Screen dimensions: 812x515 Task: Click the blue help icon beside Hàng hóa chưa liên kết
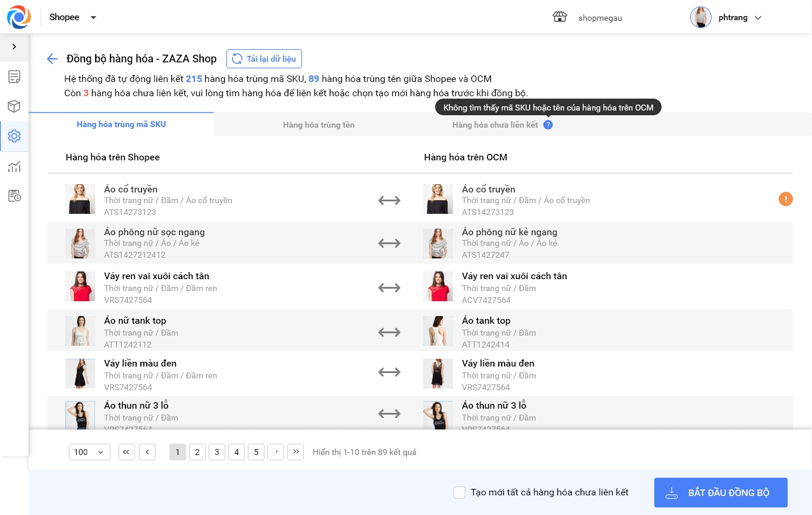(x=548, y=125)
